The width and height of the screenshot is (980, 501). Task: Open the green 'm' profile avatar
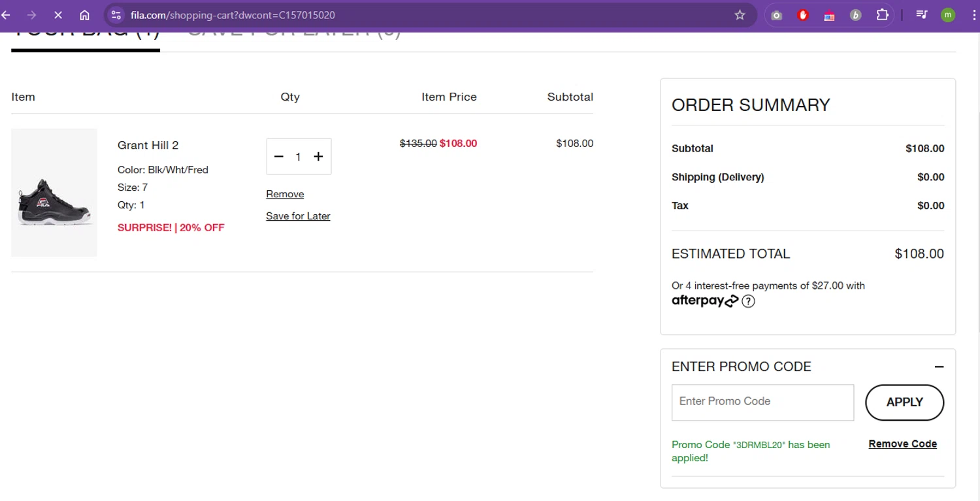pyautogui.click(x=948, y=15)
